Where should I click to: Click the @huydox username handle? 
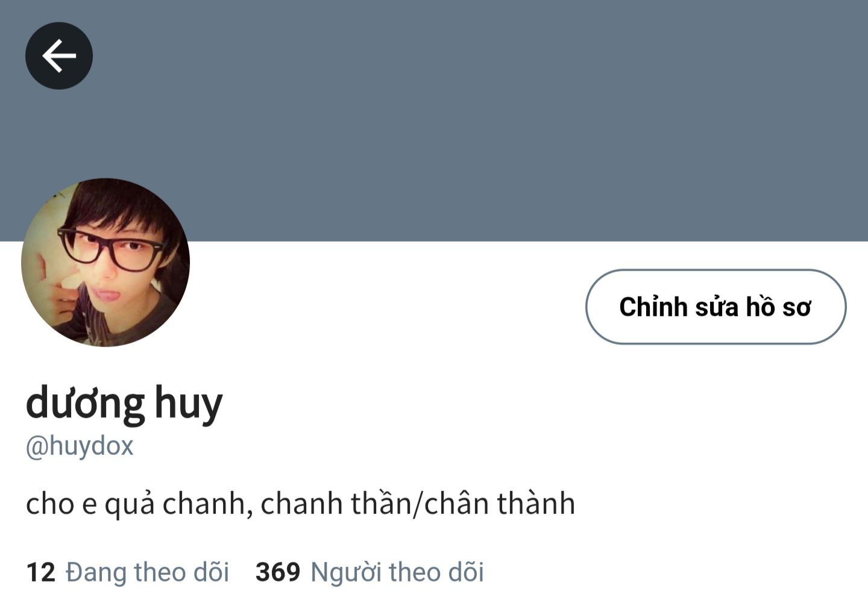[80, 446]
